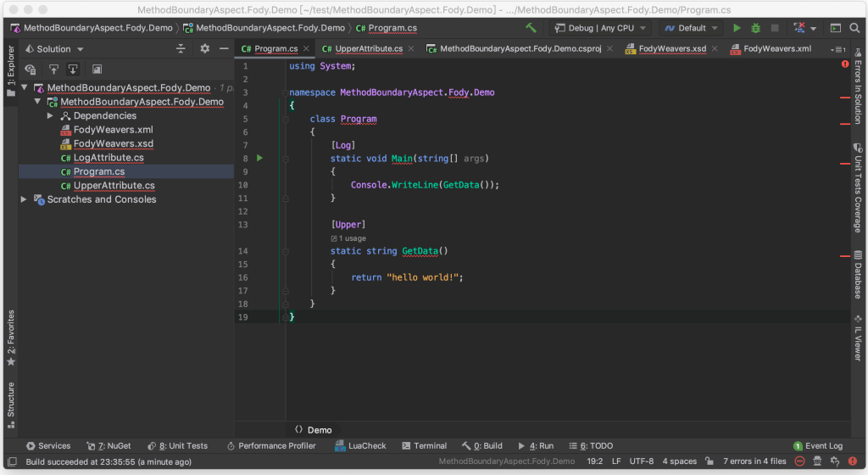Open the NuGet tool window

click(x=108, y=445)
